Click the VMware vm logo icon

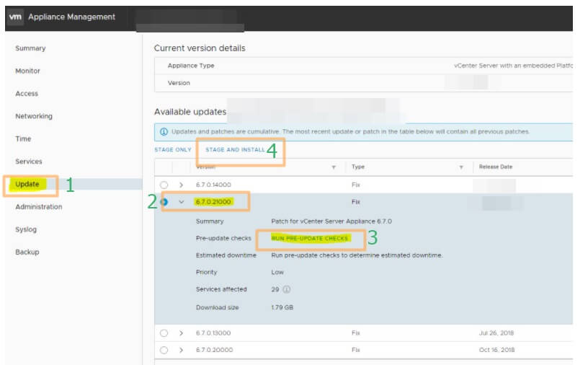pyautogui.click(x=15, y=17)
